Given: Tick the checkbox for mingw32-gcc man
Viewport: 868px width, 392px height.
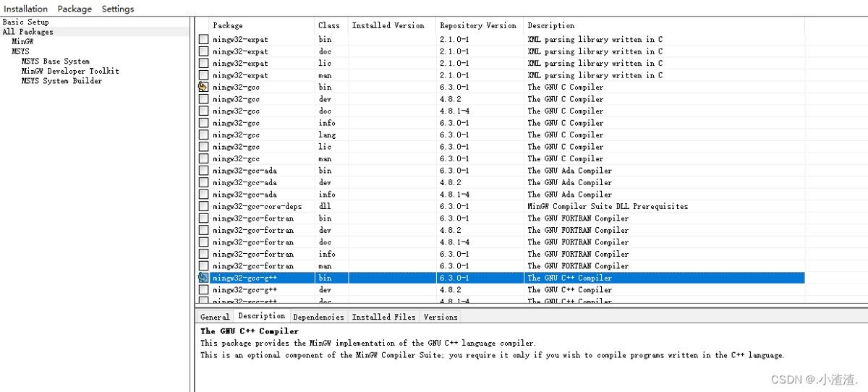Looking at the screenshot, I should [203, 158].
